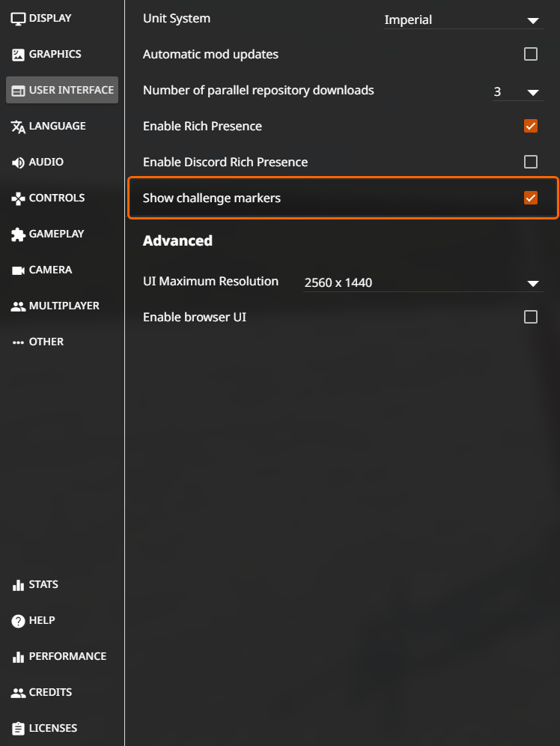Image resolution: width=560 pixels, height=746 pixels.
Task: Tick the Enable Discord Rich Presence checkbox
Action: click(531, 162)
